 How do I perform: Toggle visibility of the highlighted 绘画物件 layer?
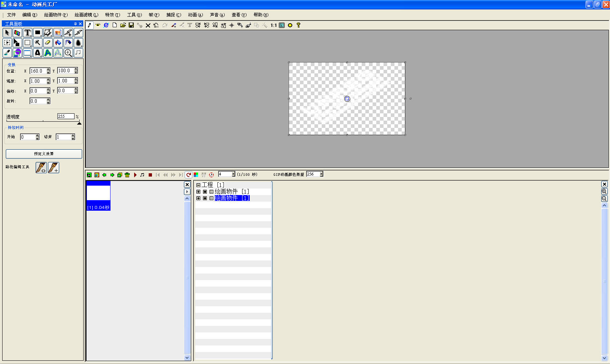pyautogui.click(x=205, y=198)
